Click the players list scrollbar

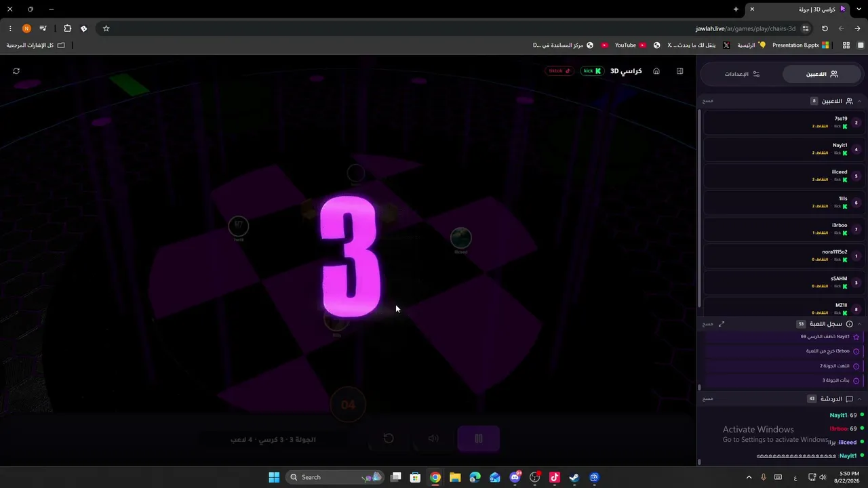coord(699,207)
